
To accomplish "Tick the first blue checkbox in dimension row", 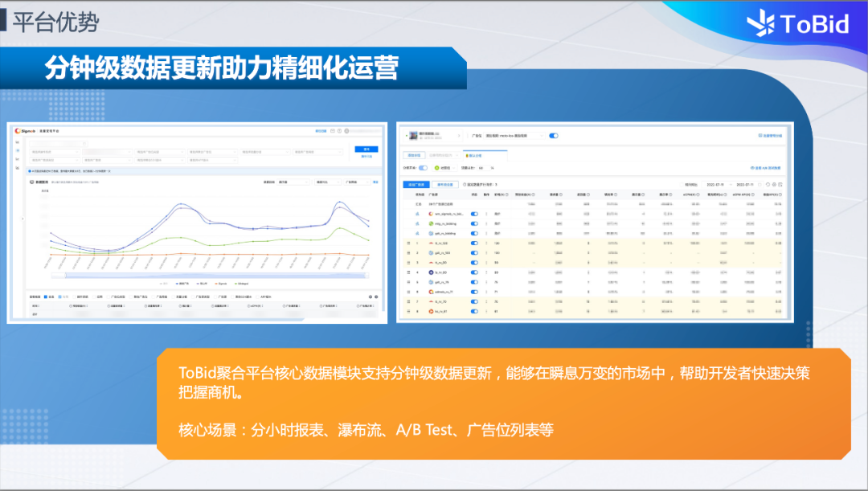I will (46, 297).
